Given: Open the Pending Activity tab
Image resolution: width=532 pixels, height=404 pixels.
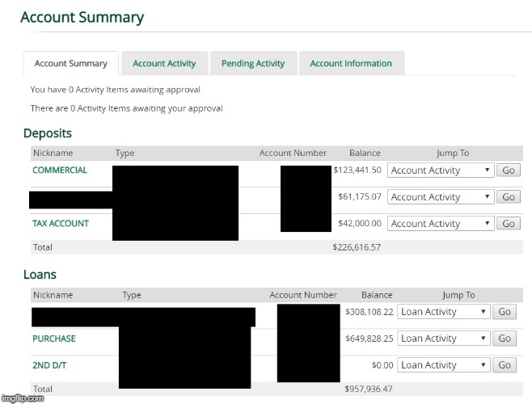Looking at the screenshot, I should click(254, 64).
